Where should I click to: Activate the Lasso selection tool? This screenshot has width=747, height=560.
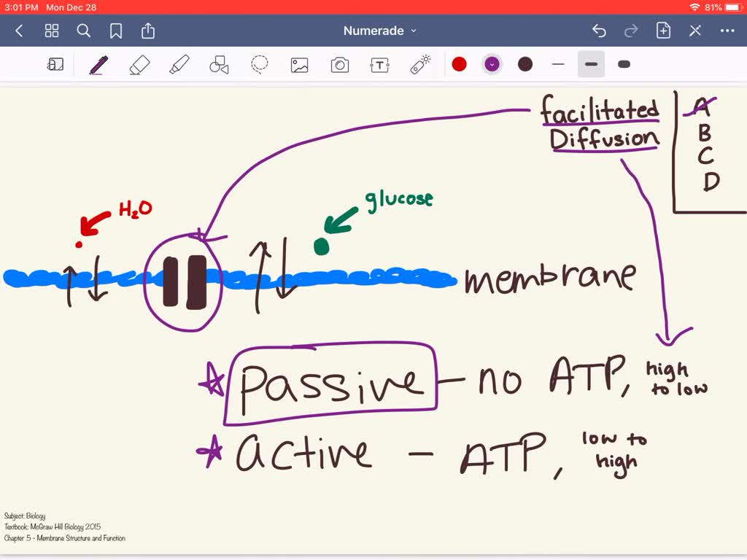[260, 64]
